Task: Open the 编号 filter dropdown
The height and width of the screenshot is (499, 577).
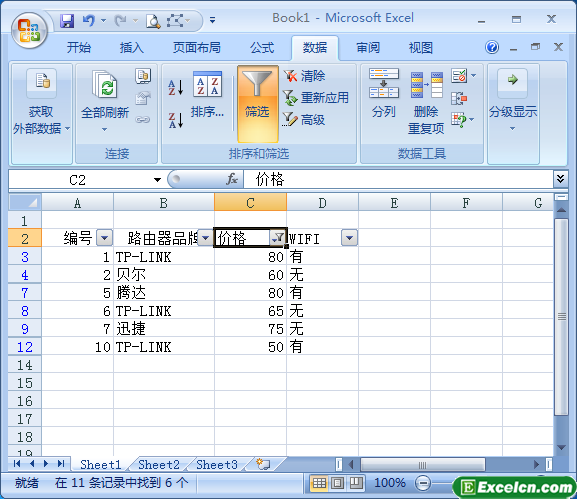Action: pos(105,238)
